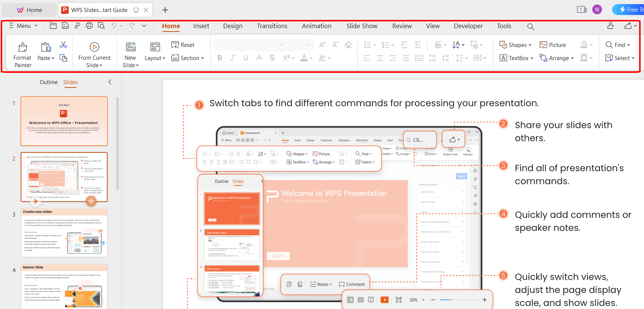
Task: Toggle Strikethrough formatting
Action: tap(259, 58)
